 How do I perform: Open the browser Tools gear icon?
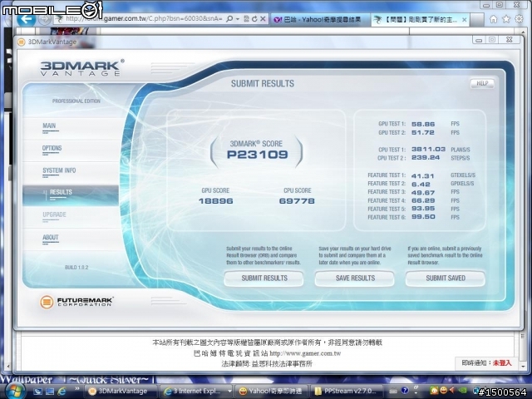(519, 19)
